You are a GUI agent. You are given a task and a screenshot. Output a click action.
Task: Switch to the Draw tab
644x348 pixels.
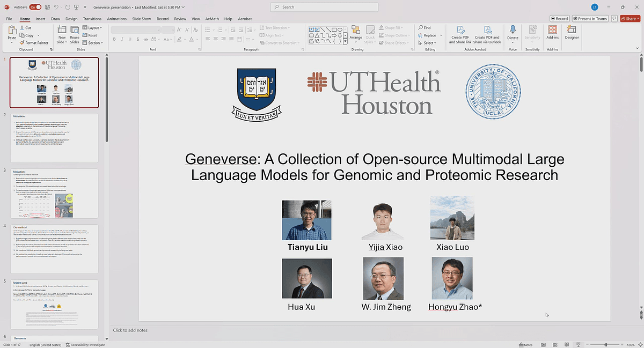[55, 19]
